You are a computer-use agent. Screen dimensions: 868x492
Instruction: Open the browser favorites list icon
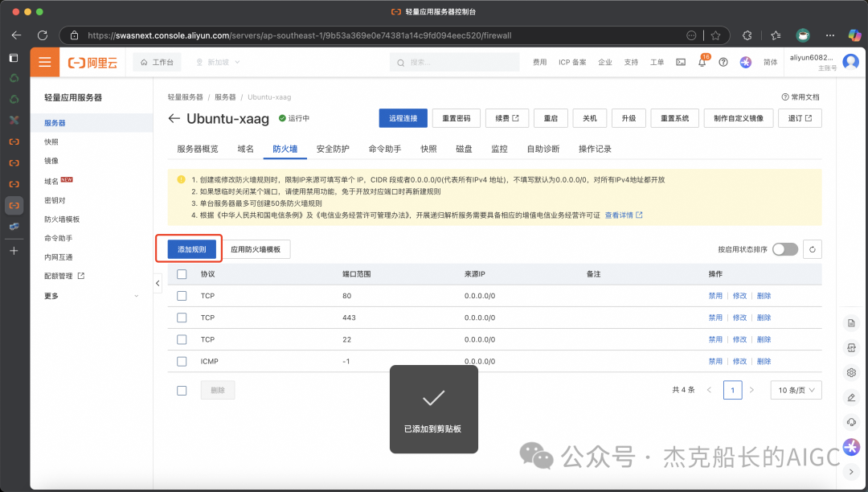coord(776,35)
